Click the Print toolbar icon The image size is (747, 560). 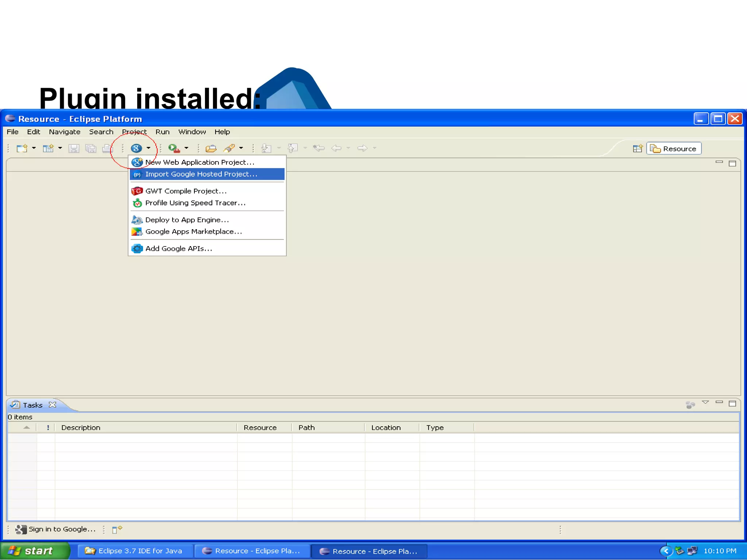[107, 148]
